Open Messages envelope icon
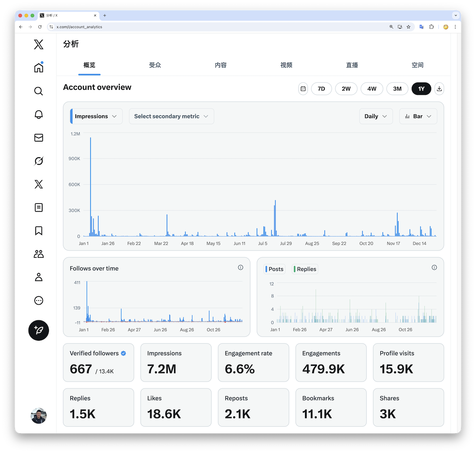 point(39,137)
